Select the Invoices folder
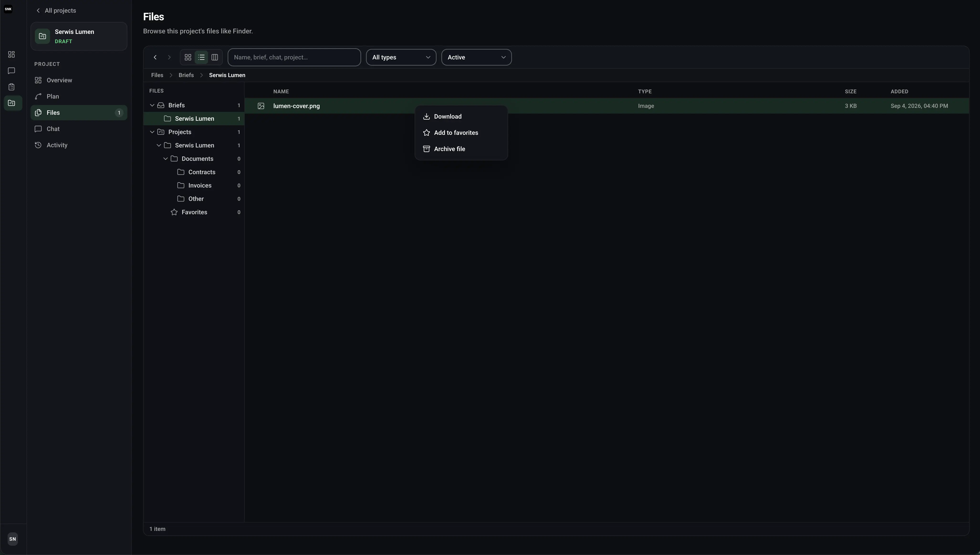980x555 pixels. [194, 185]
